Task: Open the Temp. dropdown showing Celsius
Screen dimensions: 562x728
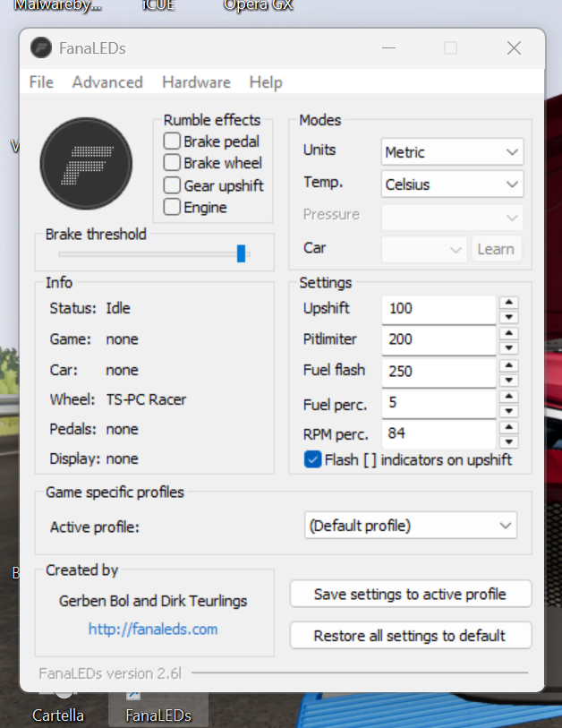Action: click(x=452, y=184)
